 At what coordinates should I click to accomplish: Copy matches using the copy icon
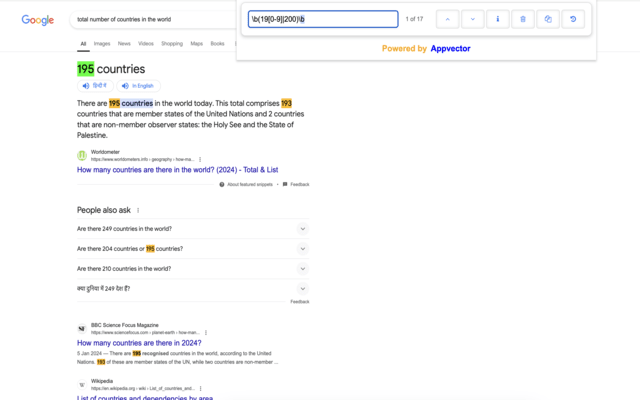547,19
